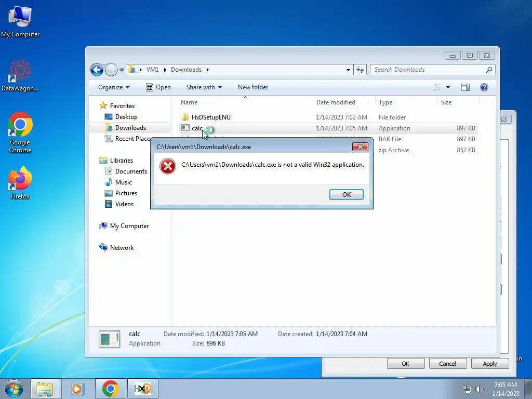Open DataWagon desktop shortcut
532x399 pixels.
coord(20,75)
